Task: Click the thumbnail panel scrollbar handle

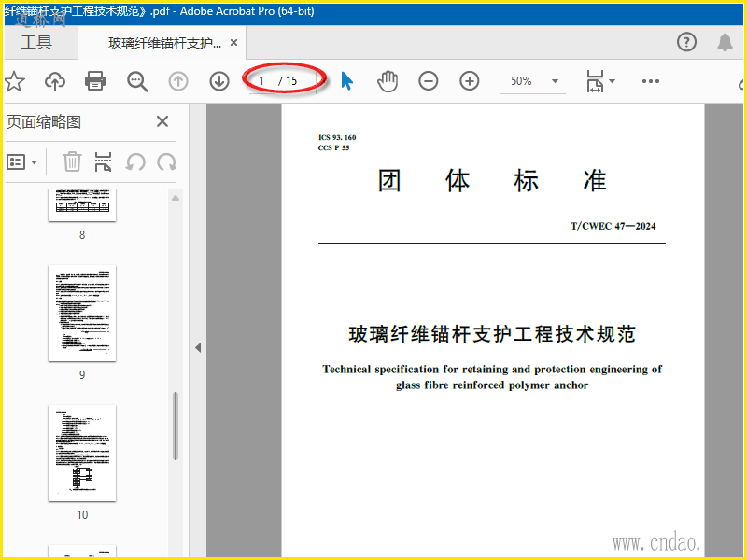Action: 176,427
